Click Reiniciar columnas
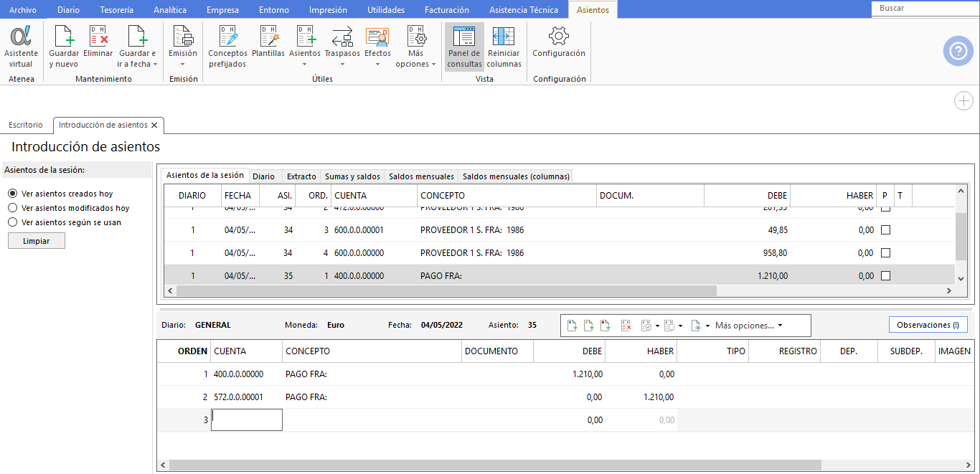The height and width of the screenshot is (474, 980). 504,47
